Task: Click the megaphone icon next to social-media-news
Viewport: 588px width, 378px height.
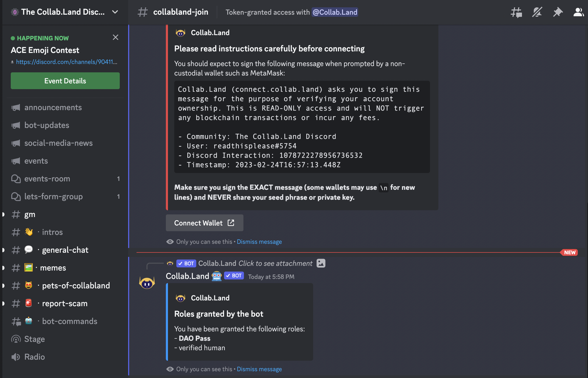Action: tap(16, 143)
